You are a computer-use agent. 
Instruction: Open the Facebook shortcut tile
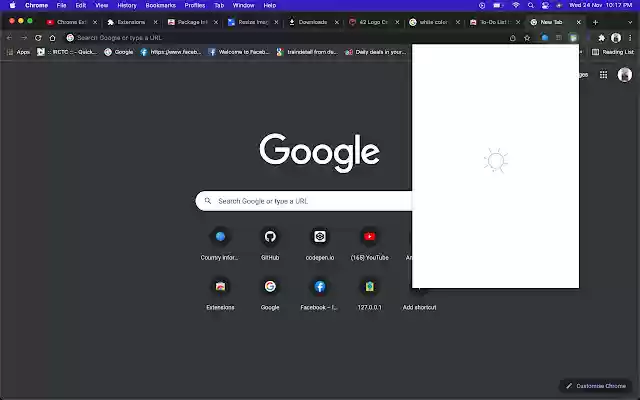[320, 294]
